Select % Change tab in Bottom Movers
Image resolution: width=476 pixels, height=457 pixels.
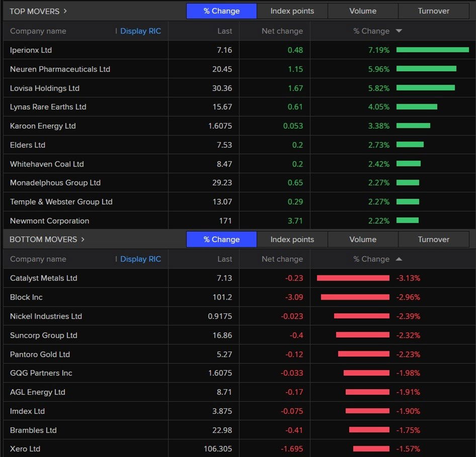coord(221,239)
